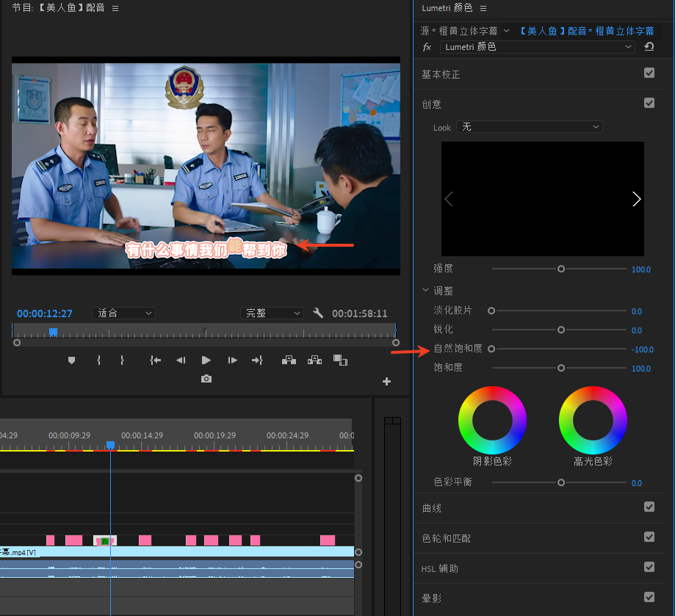Click the Mark In bracket icon
This screenshot has width=675, height=616.
[98, 360]
